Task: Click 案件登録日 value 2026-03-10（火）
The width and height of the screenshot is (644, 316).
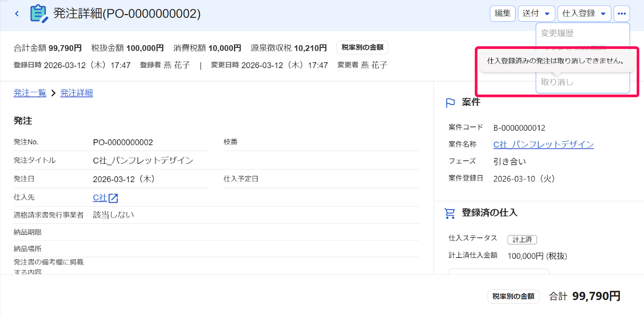Action: [x=524, y=179]
